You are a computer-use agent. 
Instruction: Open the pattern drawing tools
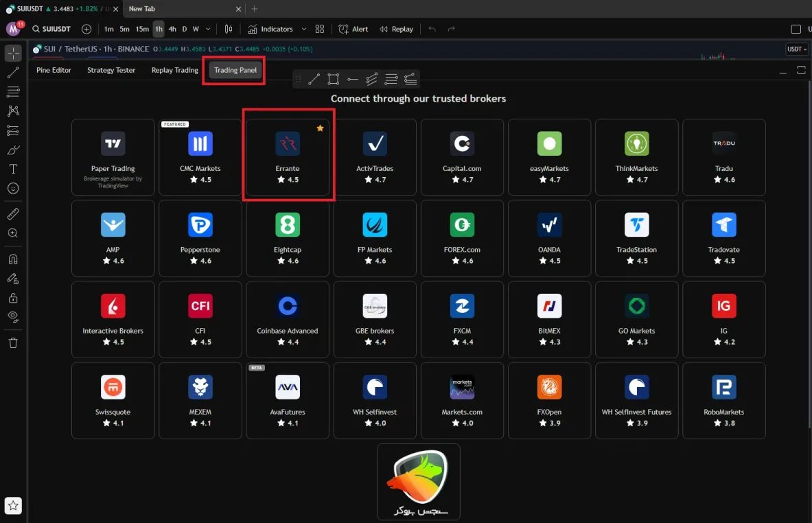(x=14, y=111)
